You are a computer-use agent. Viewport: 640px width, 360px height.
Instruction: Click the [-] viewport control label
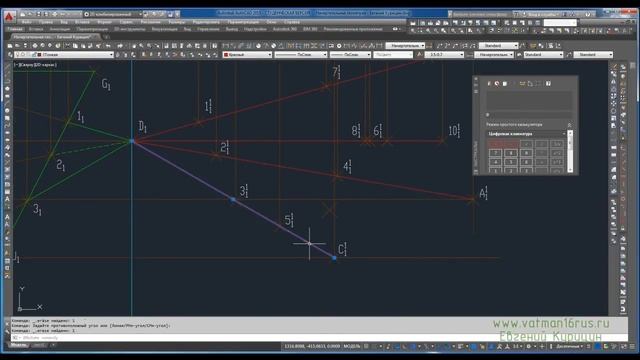[x=16, y=65]
